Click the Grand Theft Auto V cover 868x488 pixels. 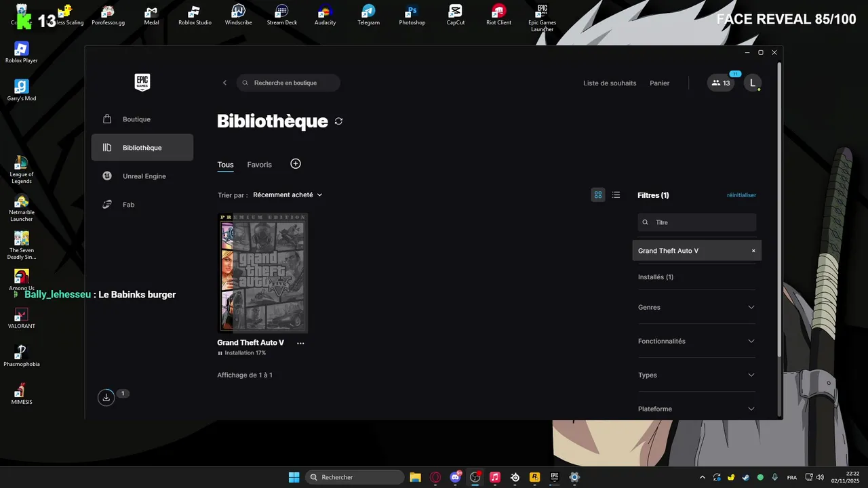tap(263, 272)
